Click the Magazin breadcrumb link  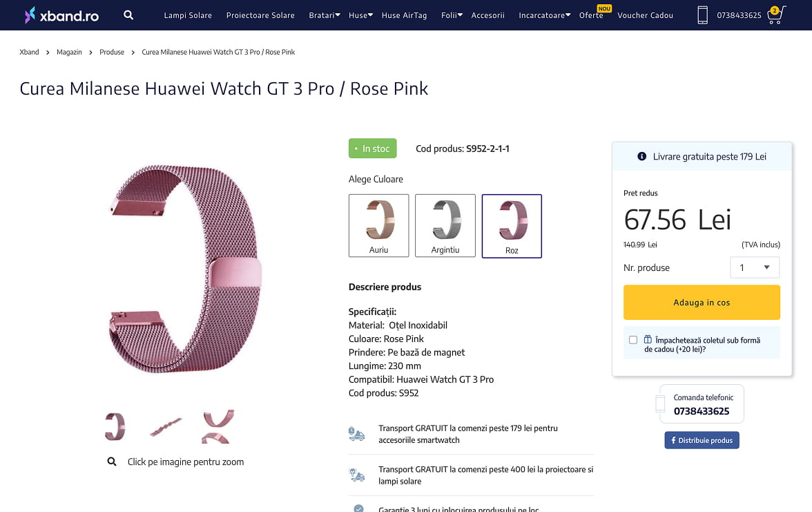pyautogui.click(x=69, y=52)
